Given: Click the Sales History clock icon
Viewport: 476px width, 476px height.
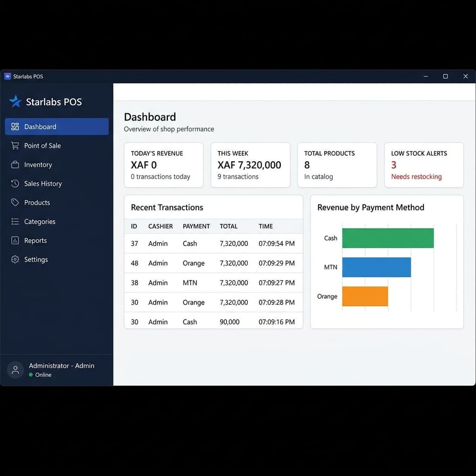Looking at the screenshot, I should tap(15, 183).
